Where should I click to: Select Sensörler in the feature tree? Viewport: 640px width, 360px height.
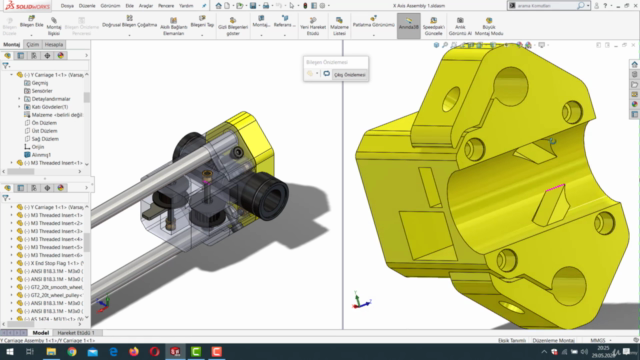pyautogui.click(x=42, y=91)
